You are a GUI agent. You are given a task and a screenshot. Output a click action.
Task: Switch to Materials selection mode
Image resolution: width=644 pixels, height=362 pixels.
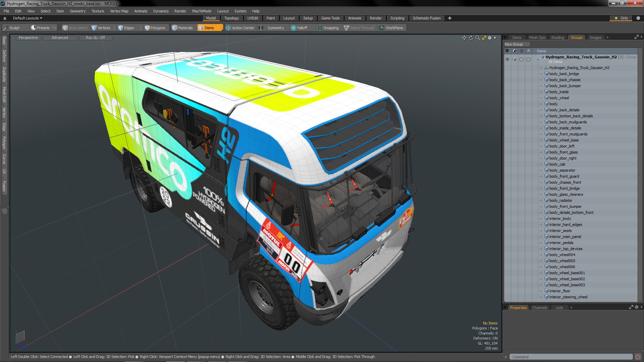[x=182, y=28]
